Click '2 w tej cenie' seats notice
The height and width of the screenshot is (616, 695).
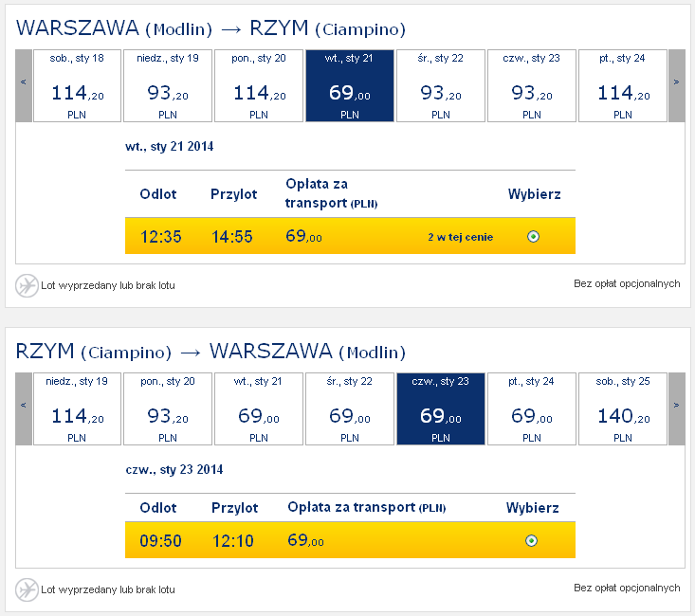pos(461,237)
